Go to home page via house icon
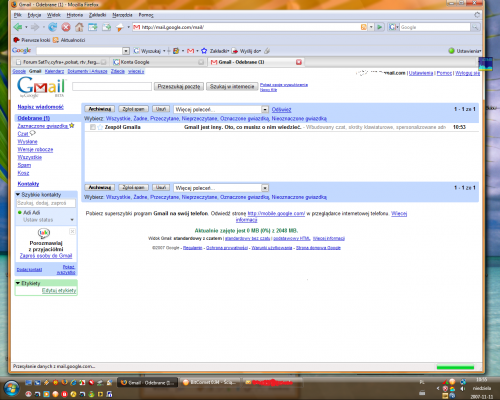This screenshot has width=500, height=400. click(x=79, y=27)
